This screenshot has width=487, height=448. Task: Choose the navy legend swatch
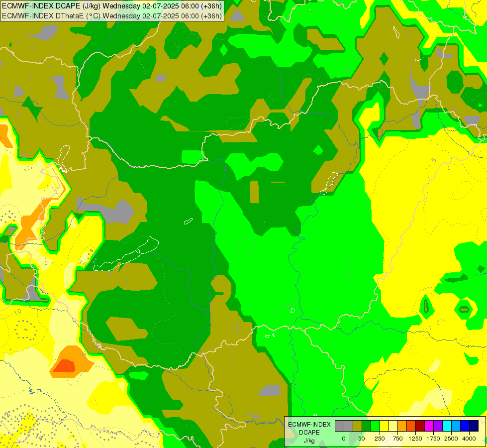click(474, 426)
